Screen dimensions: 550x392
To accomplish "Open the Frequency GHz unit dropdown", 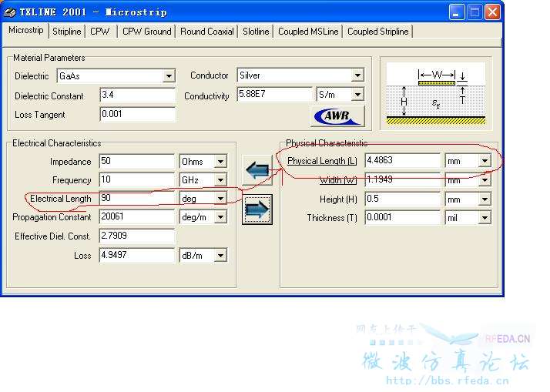I will [x=220, y=180].
